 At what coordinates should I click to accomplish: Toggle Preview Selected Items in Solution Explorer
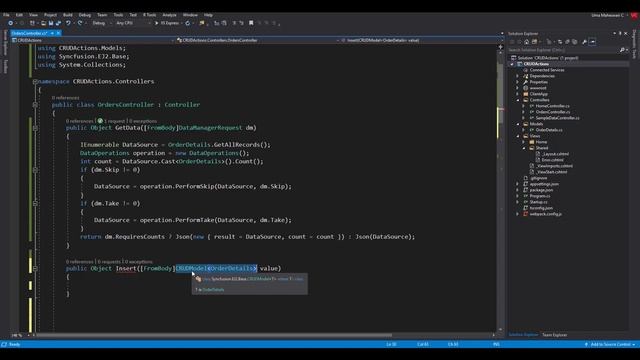[x=592, y=42]
